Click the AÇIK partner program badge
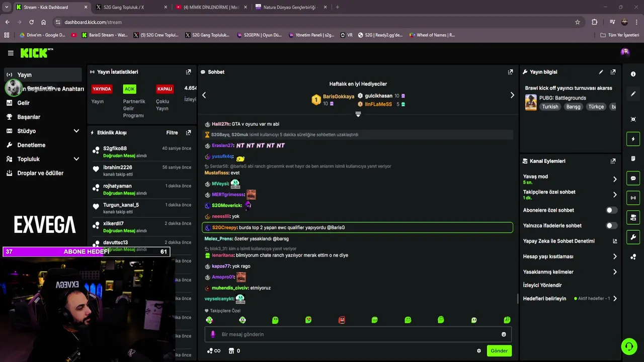Screen dimensions: 644x362 tap(130, 89)
